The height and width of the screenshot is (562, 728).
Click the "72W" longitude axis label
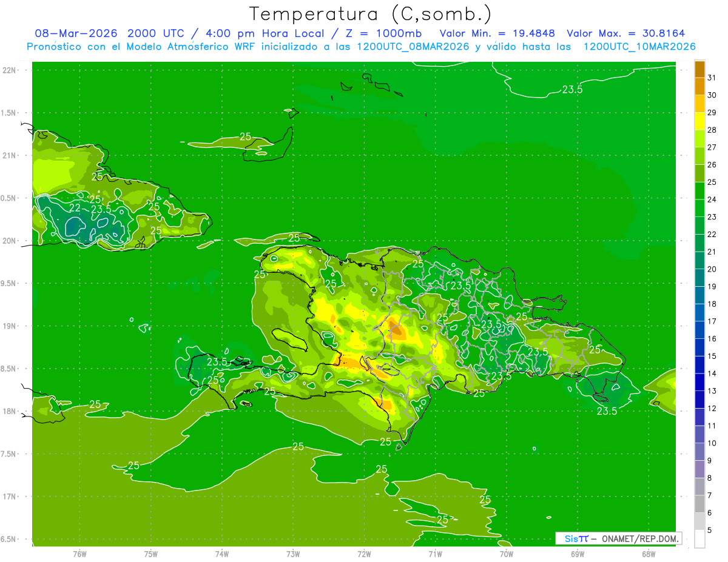click(x=364, y=554)
